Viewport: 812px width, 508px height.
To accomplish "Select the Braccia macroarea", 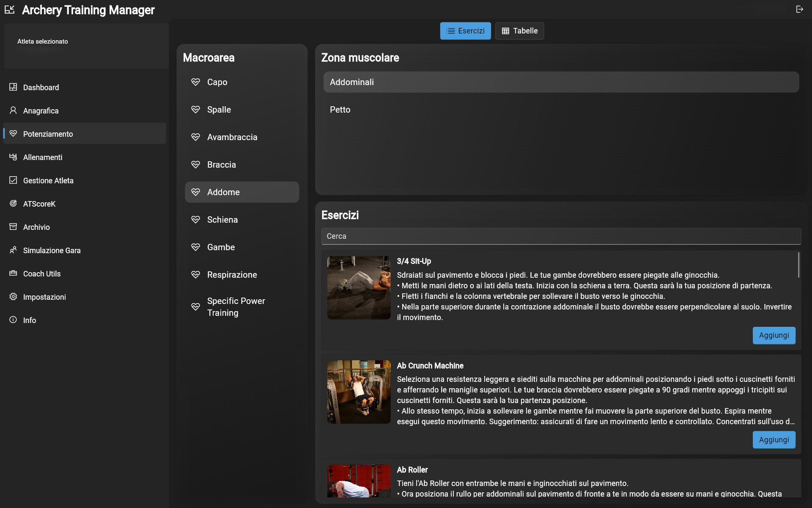I will [242, 165].
